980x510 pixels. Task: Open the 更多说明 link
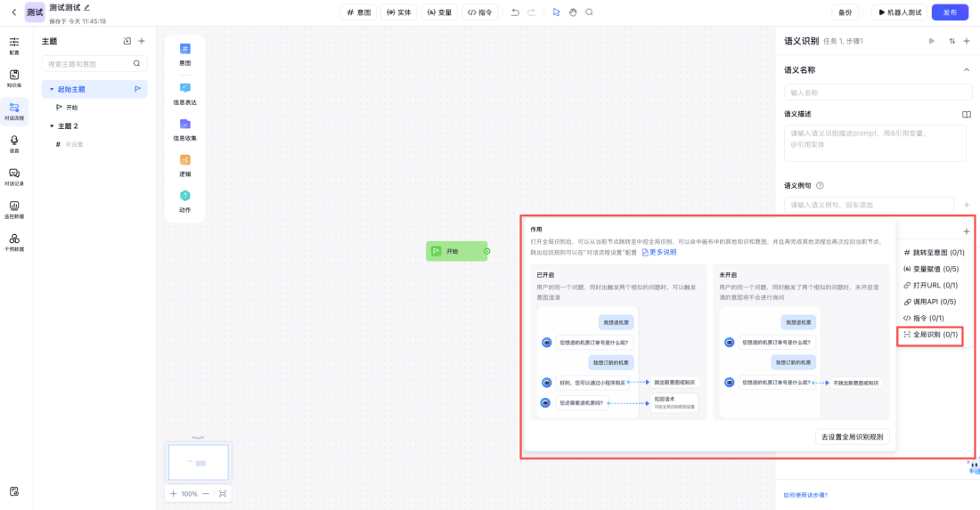pyautogui.click(x=658, y=252)
